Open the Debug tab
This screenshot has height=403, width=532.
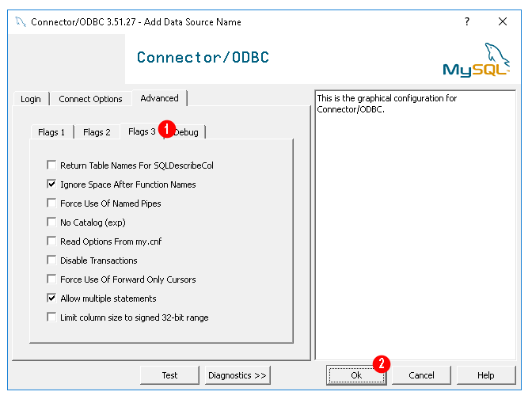[x=185, y=132]
